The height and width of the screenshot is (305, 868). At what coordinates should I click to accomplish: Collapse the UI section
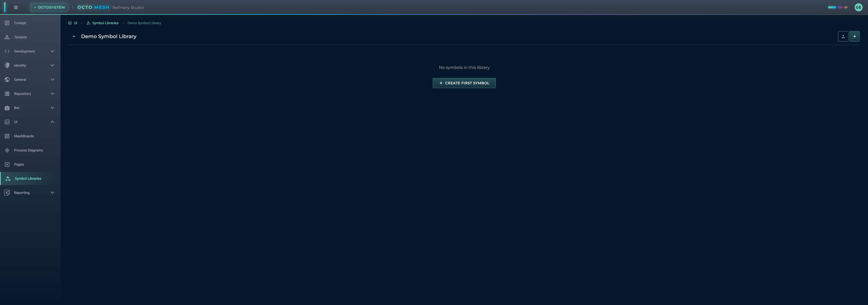[x=52, y=122]
